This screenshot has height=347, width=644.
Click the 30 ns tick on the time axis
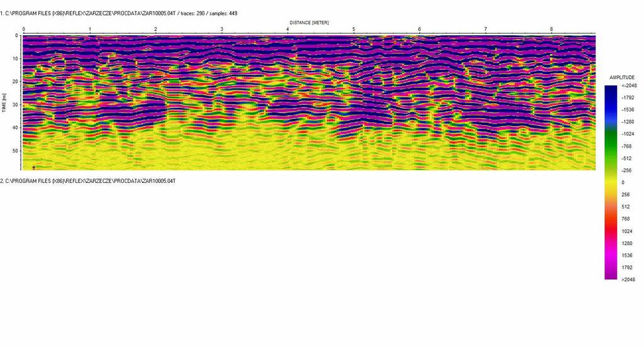[x=16, y=105]
